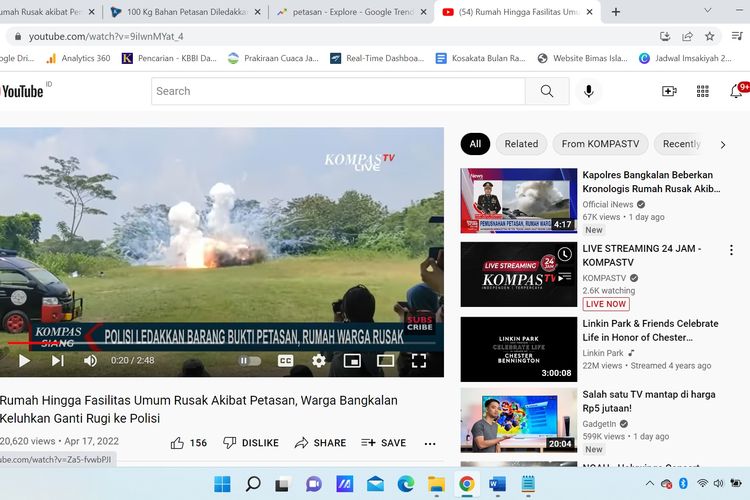Open Pencarian KBBI bookmark
Image resolution: width=750 pixels, height=500 pixels.
[x=169, y=58]
